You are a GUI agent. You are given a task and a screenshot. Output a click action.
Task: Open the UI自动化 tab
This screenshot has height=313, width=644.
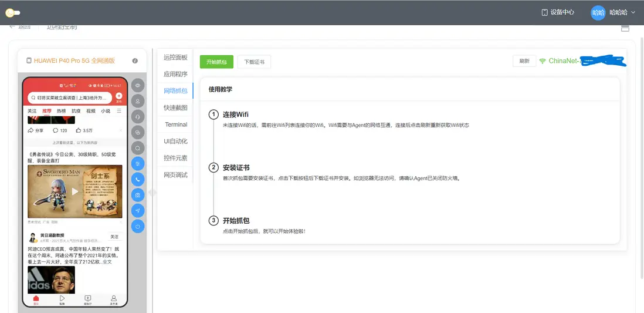[175, 141]
